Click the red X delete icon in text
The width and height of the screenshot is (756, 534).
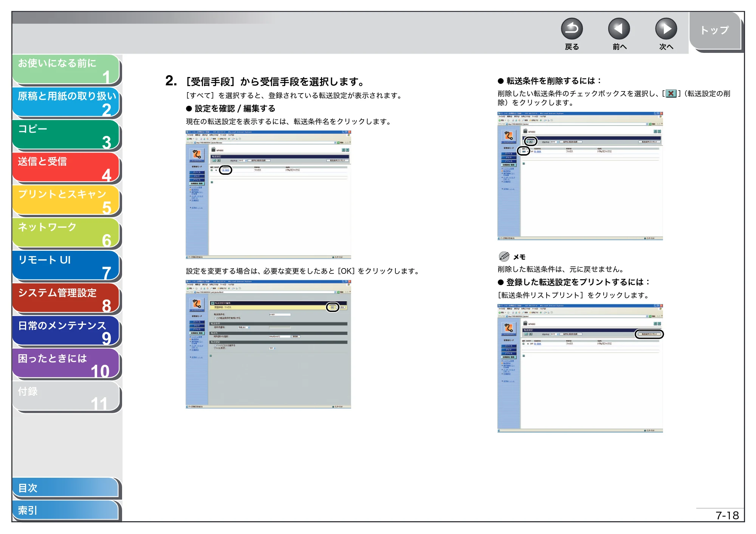[x=671, y=94]
